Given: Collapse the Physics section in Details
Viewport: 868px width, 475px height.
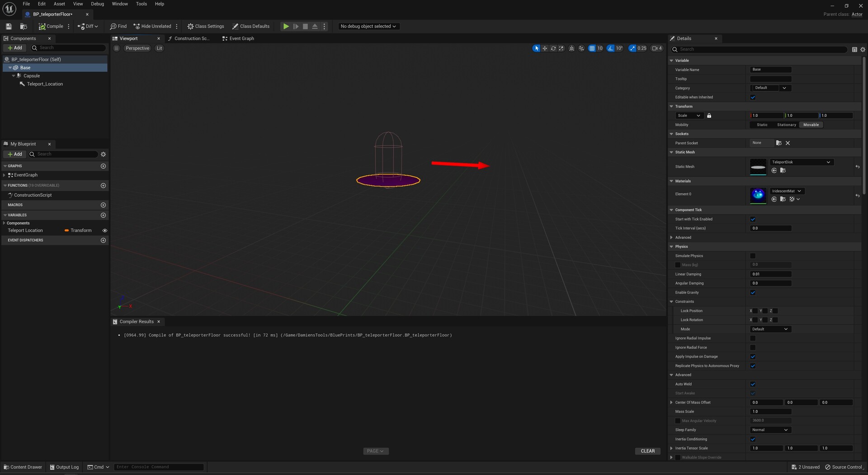Looking at the screenshot, I should [x=672, y=247].
